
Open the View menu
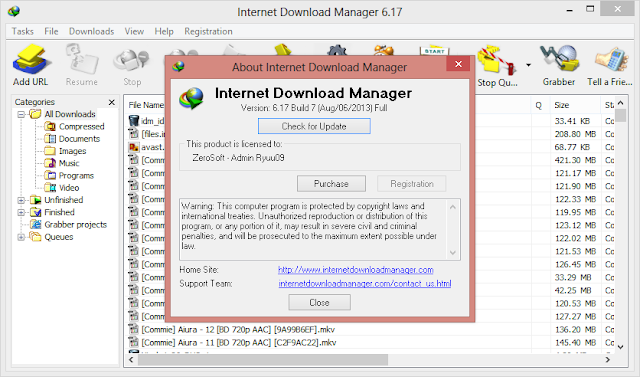(x=134, y=31)
